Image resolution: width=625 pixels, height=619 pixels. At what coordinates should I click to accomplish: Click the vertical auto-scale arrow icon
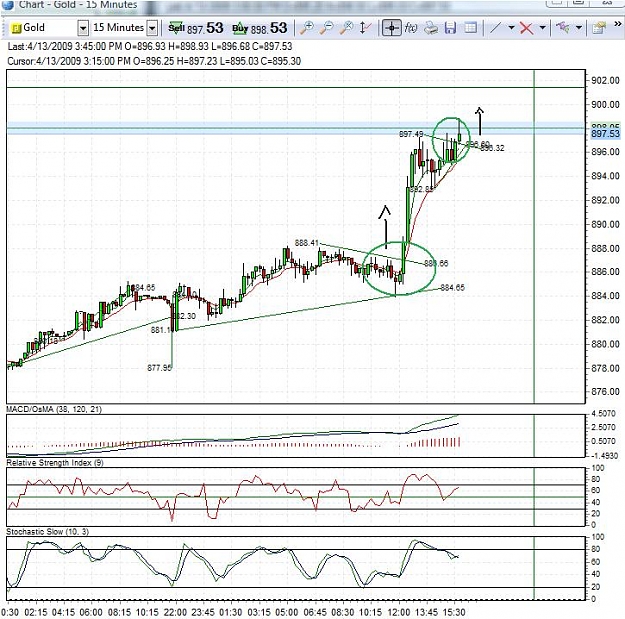[365, 28]
